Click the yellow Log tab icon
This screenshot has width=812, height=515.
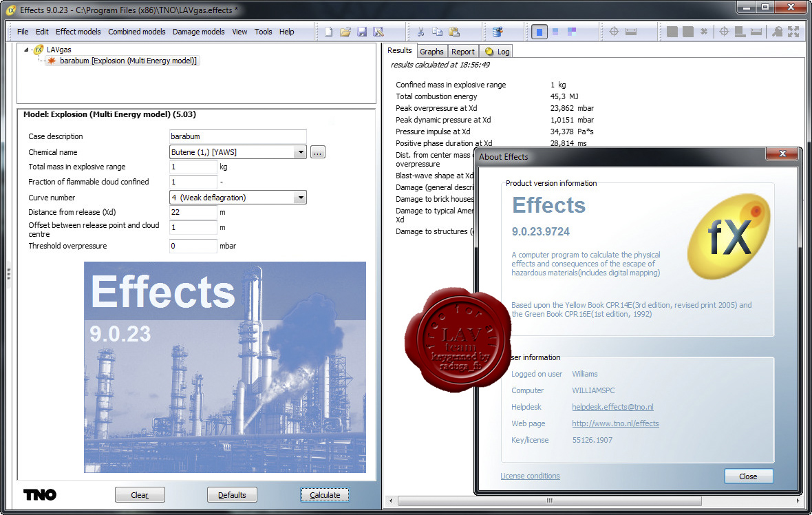[x=489, y=51]
